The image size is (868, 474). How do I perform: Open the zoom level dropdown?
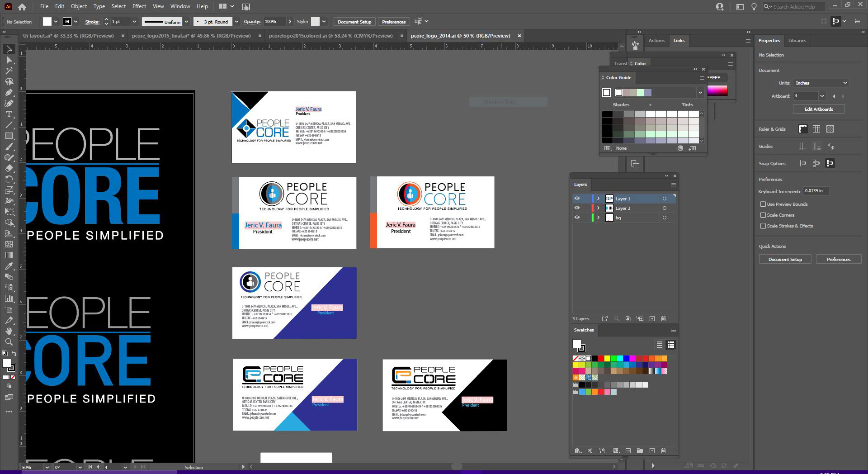click(x=47, y=467)
